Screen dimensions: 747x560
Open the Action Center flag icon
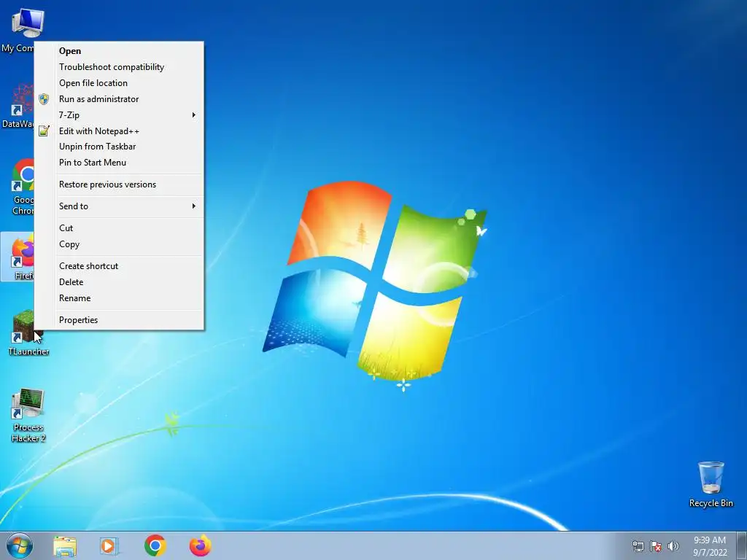pos(656,546)
